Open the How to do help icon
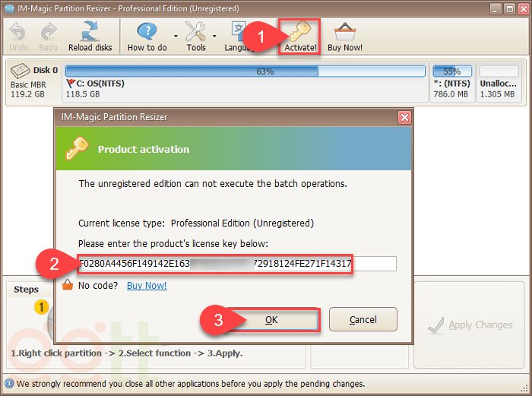532x396 pixels. point(147,32)
